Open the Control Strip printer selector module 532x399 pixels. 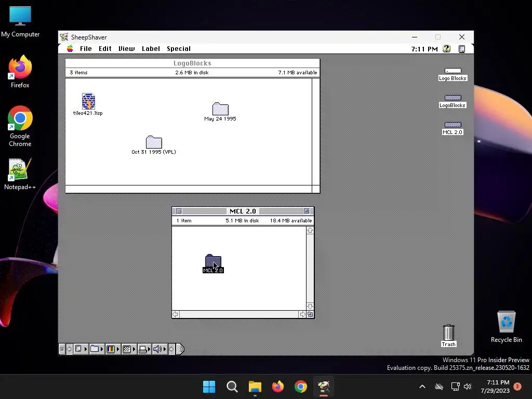tap(144, 349)
